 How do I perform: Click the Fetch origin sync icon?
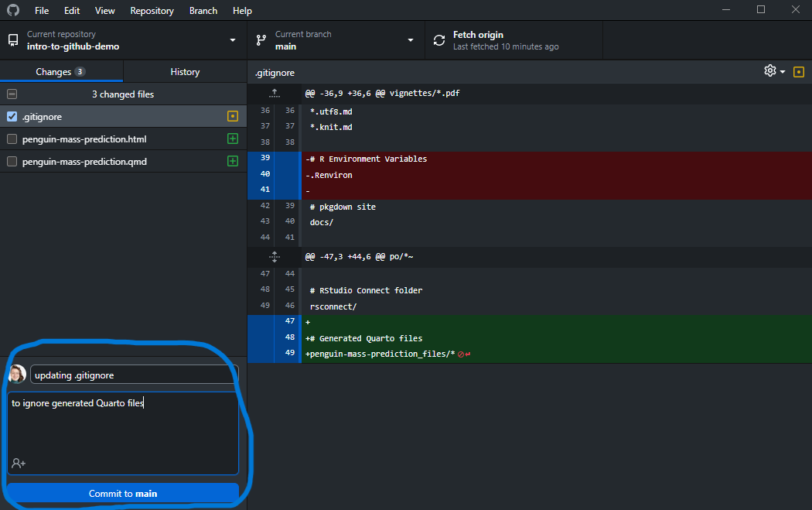point(439,40)
